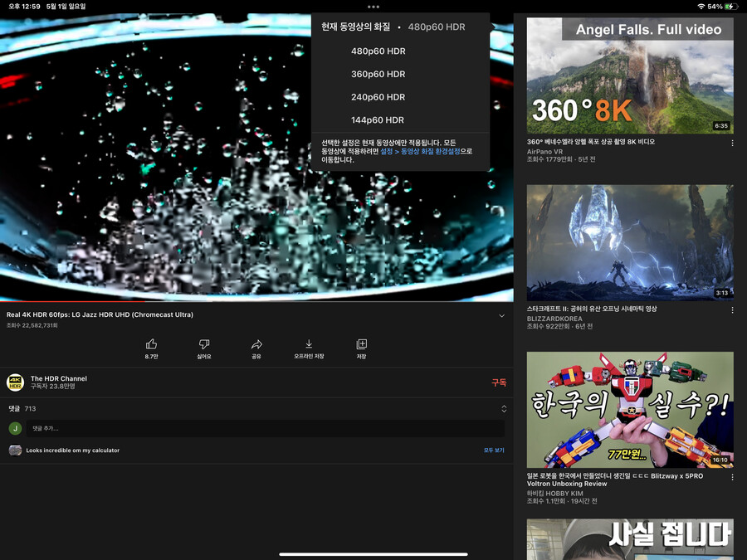Switch quality to 144p60 HDR

(x=378, y=120)
